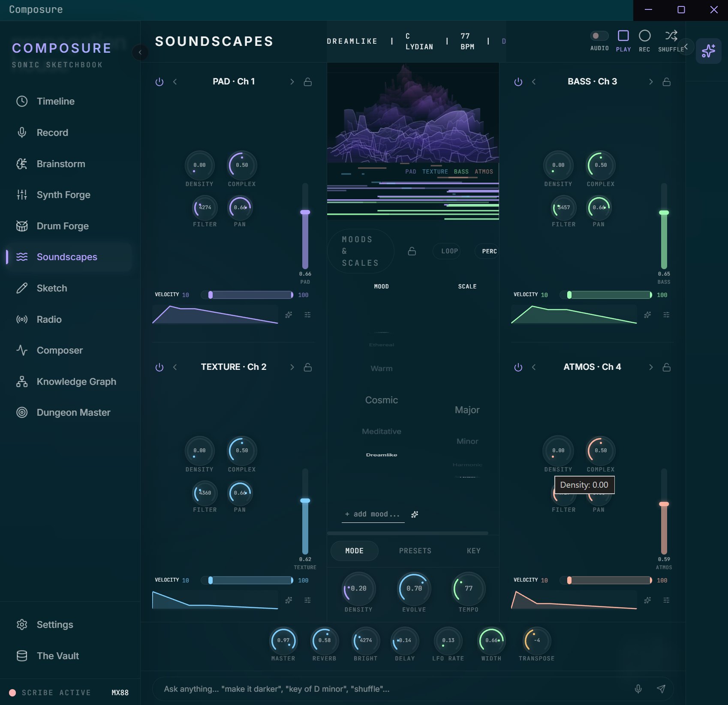This screenshot has width=728, height=705.
Task: Select the Cosmic mood
Action: click(381, 400)
